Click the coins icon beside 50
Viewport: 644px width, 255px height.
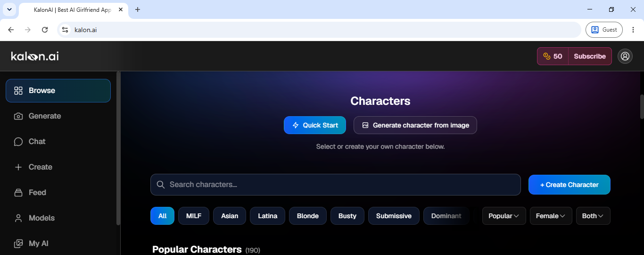(547, 56)
